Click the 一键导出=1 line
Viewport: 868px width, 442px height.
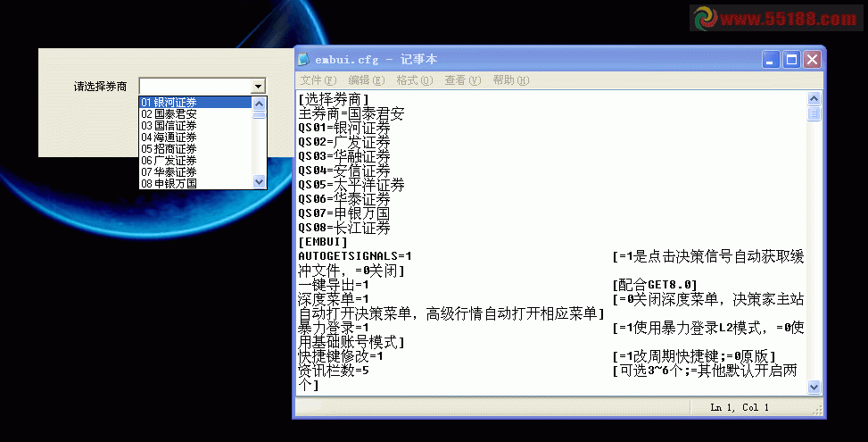(x=334, y=285)
